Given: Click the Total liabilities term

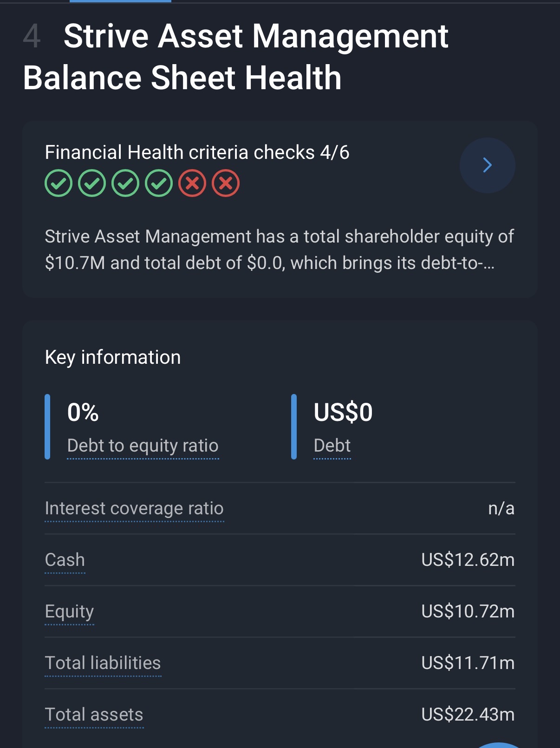Looking at the screenshot, I should click(103, 663).
